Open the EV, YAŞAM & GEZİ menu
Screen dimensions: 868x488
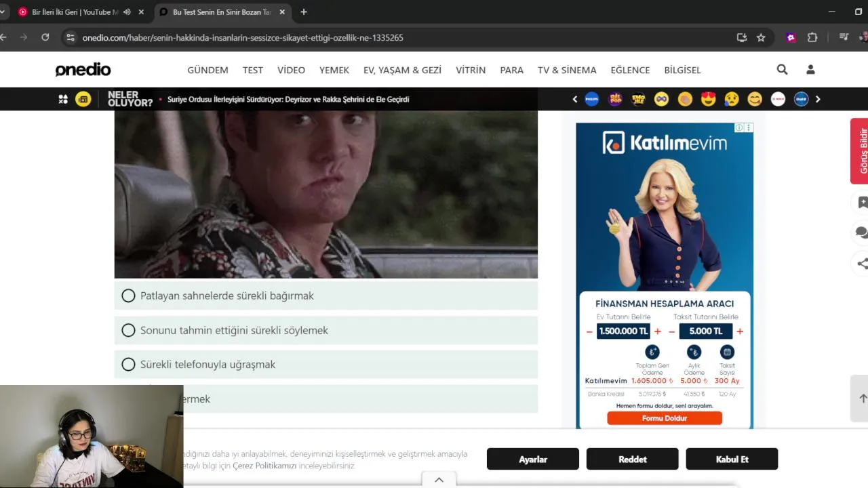pos(402,70)
